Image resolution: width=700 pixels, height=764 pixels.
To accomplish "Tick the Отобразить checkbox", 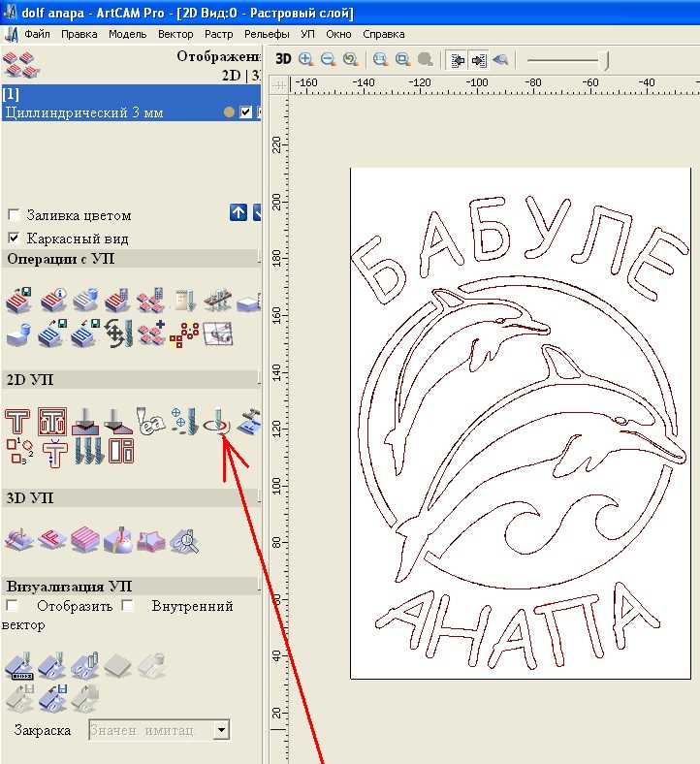I will coord(13,606).
